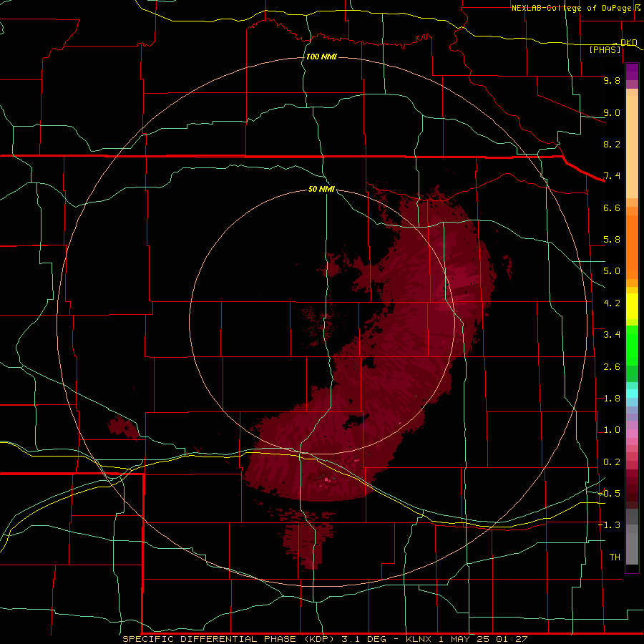Image resolution: width=644 pixels, height=644 pixels.
Task: Click the 6.6 color scale value
Action: click(612, 208)
